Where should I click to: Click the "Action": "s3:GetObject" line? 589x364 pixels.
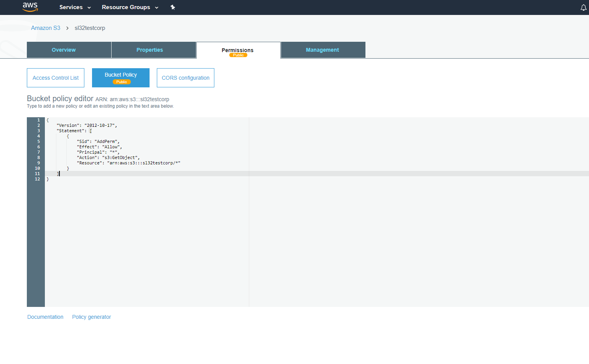point(108,157)
